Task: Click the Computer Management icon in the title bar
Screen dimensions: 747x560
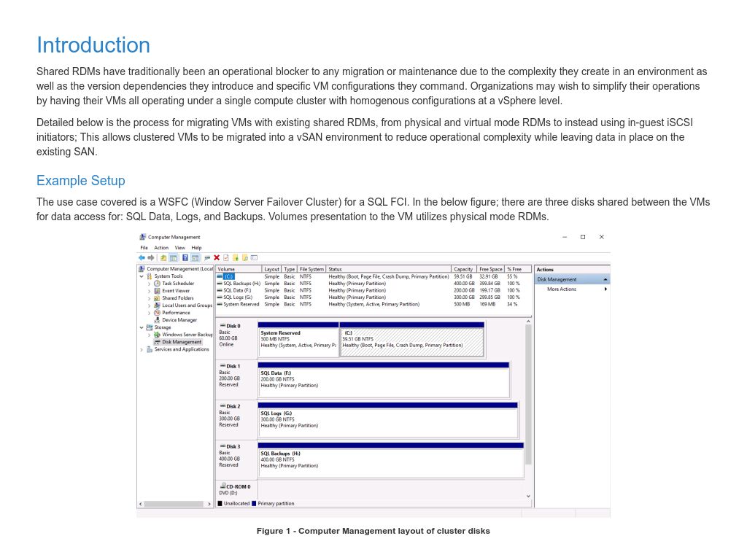Action: (142, 237)
